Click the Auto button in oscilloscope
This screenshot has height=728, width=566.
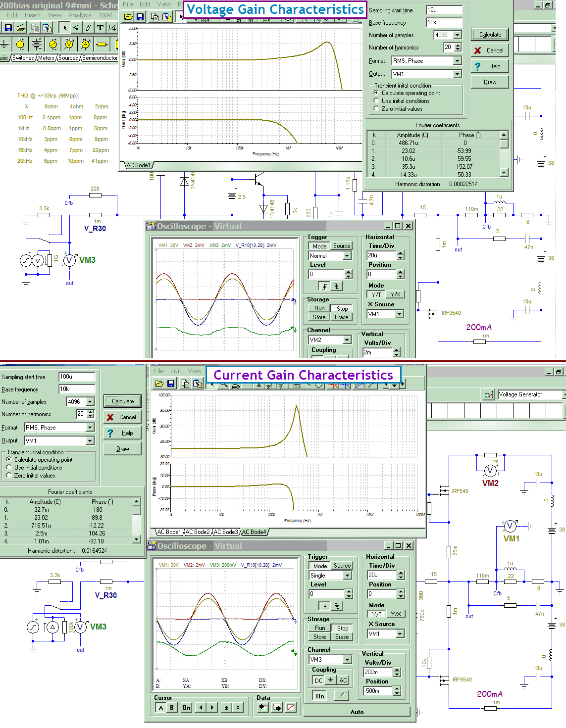357,712
